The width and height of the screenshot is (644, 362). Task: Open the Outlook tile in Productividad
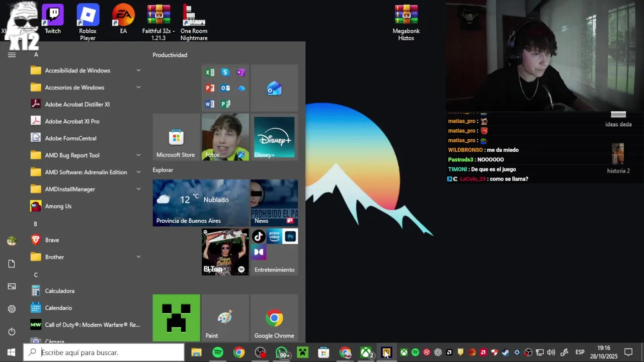tap(274, 88)
